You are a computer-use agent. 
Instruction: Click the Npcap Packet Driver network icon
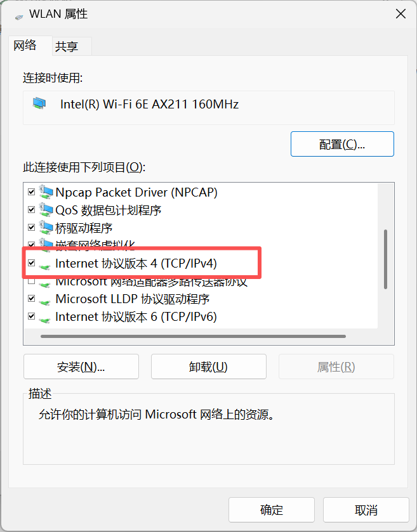[x=46, y=192]
